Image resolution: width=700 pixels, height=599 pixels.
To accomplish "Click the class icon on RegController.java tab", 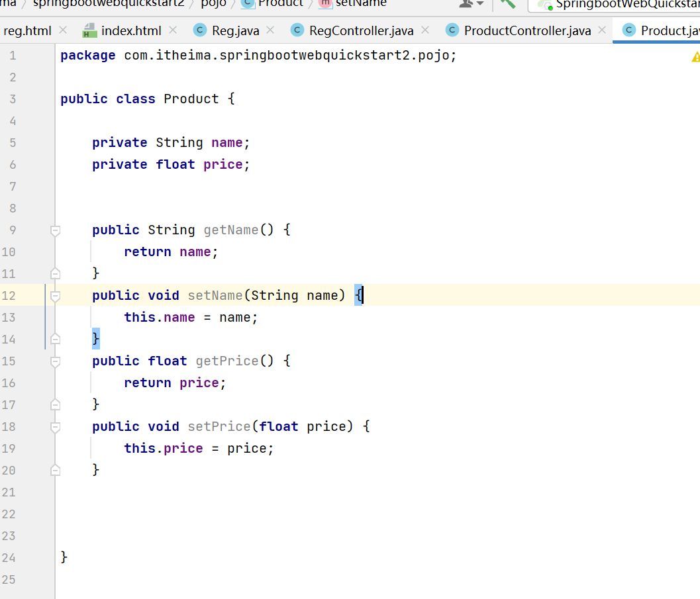I will coord(297,30).
